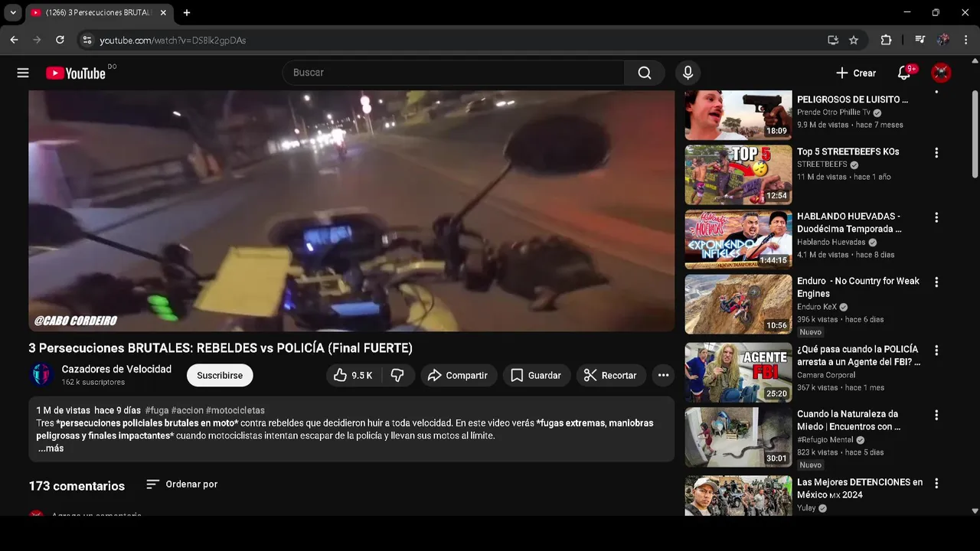Select the 3 Persecuciones BRUTALES tab
This screenshot has height=551, width=980.
coord(98,12)
